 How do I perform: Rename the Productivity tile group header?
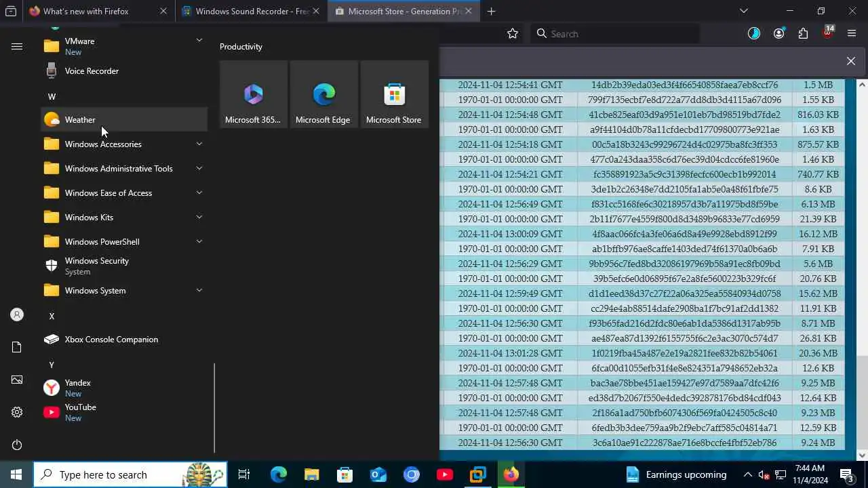coord(241,47)
